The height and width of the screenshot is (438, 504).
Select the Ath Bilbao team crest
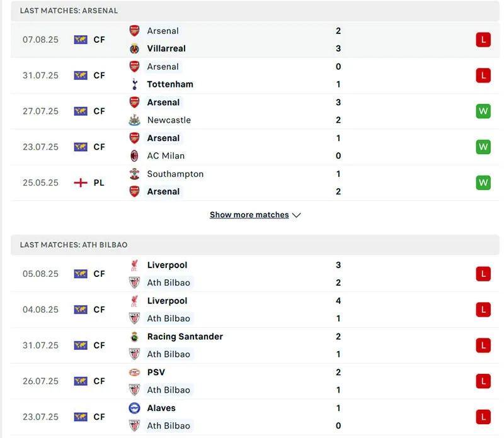point(134,283)
